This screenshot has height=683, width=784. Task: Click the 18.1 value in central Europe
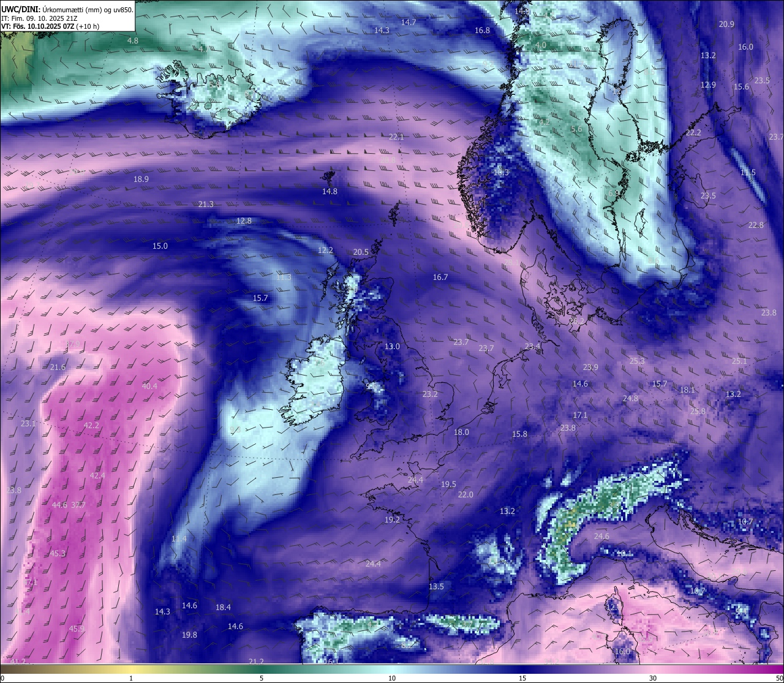(x=687, y=390)
